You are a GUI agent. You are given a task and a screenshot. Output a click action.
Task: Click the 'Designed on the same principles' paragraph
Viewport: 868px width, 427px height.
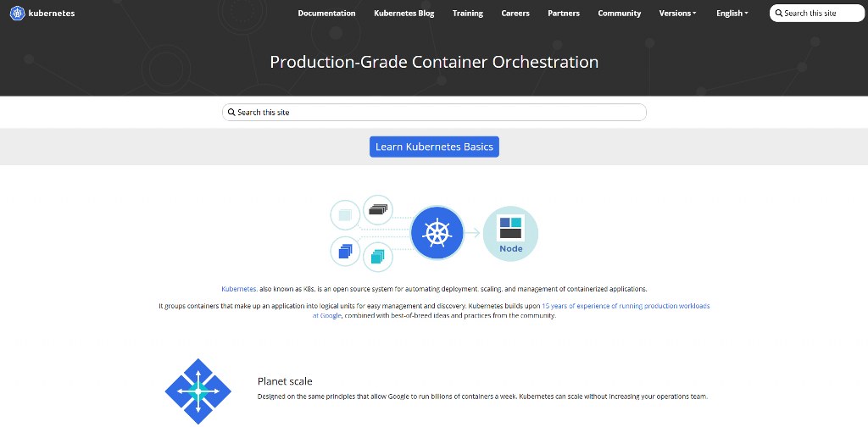click(x=482, y=396)
